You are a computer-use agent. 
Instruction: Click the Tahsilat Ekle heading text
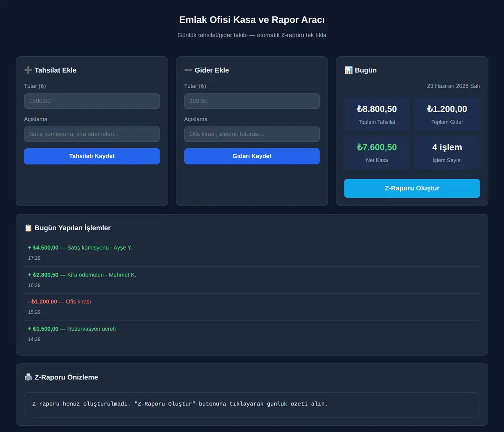[55, 70]
